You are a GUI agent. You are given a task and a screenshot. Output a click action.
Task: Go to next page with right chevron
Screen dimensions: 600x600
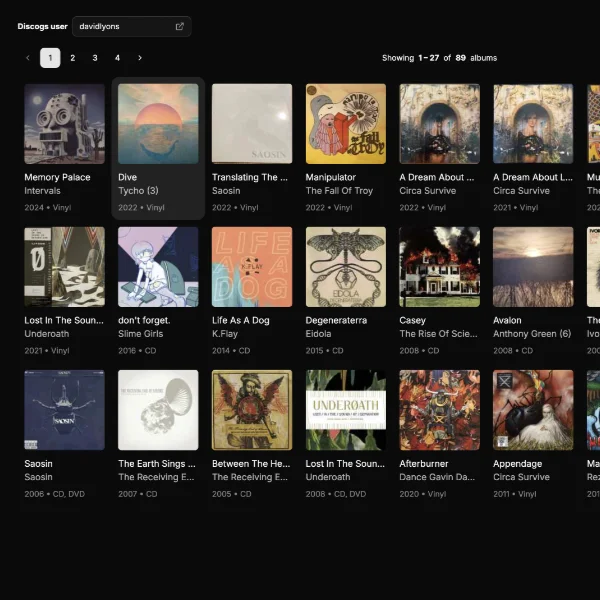point(140,58)
